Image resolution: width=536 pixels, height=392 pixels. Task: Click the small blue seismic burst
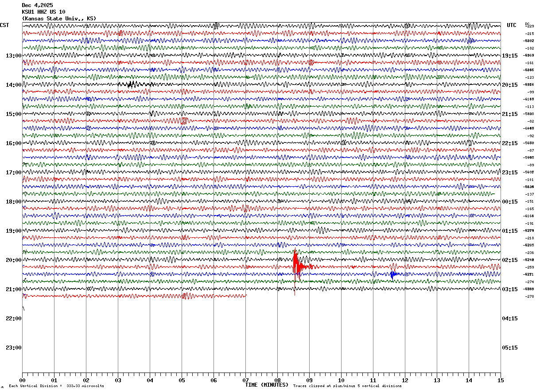coord(392,274)
